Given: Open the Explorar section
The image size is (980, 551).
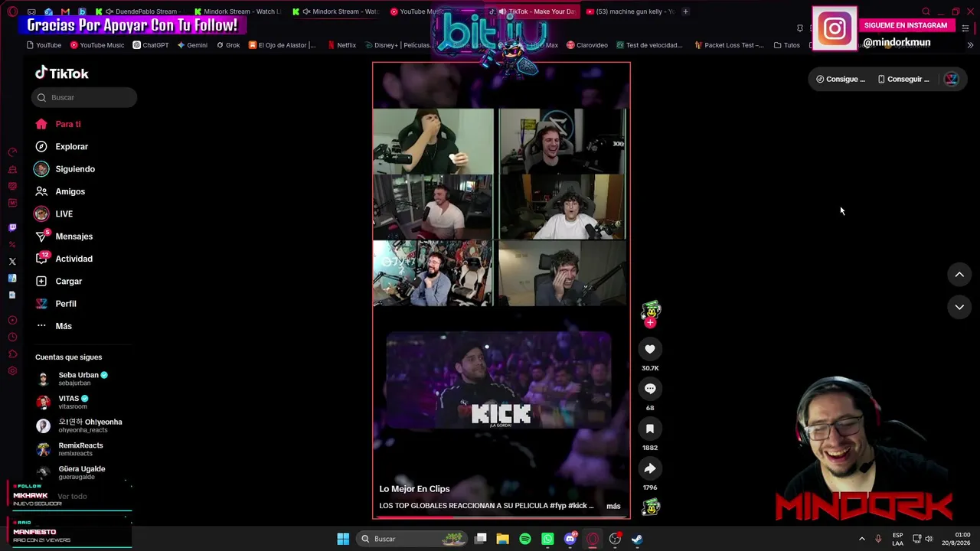Looking at the screenshot, I should coord(62,146).
